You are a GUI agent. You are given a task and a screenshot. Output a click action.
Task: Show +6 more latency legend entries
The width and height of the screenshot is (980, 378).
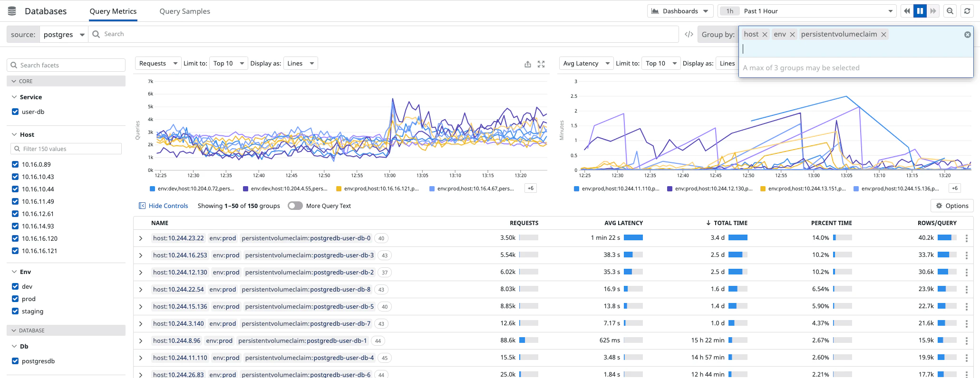pyautogui.click(x=954, y=188)
